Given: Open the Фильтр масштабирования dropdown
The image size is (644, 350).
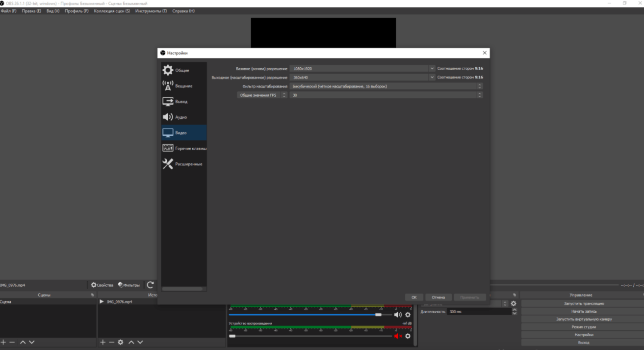Looking at the screenshot, I should pos(479,86).
